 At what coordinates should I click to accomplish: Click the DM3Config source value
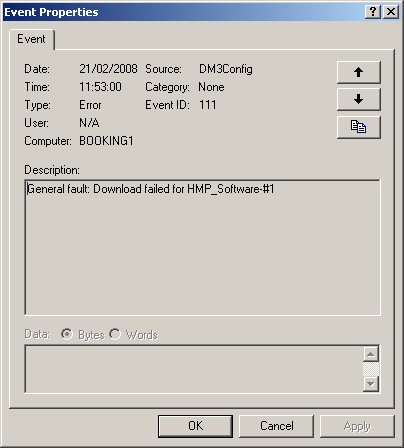[x=226, y=69]
